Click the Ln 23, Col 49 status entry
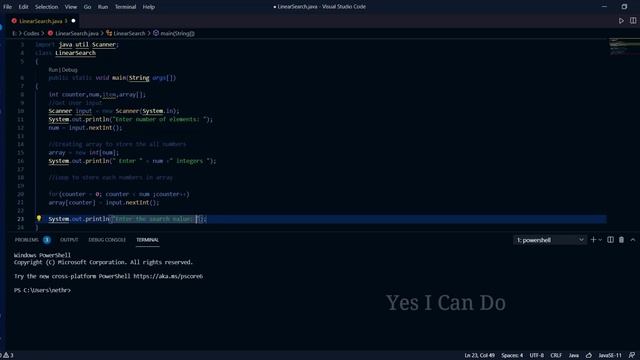 pos(479,356)
